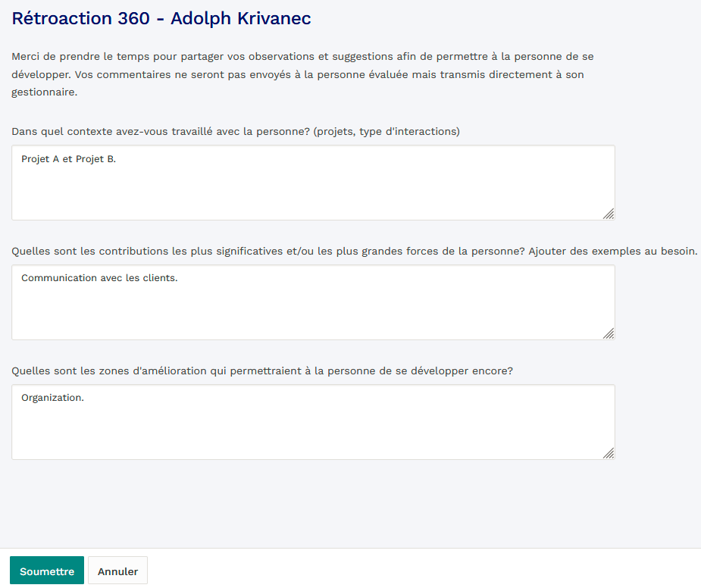Screen dimensions: 701x588
Task: Click the "Ajouter des exemples au besoin" text
Action: 612,251
